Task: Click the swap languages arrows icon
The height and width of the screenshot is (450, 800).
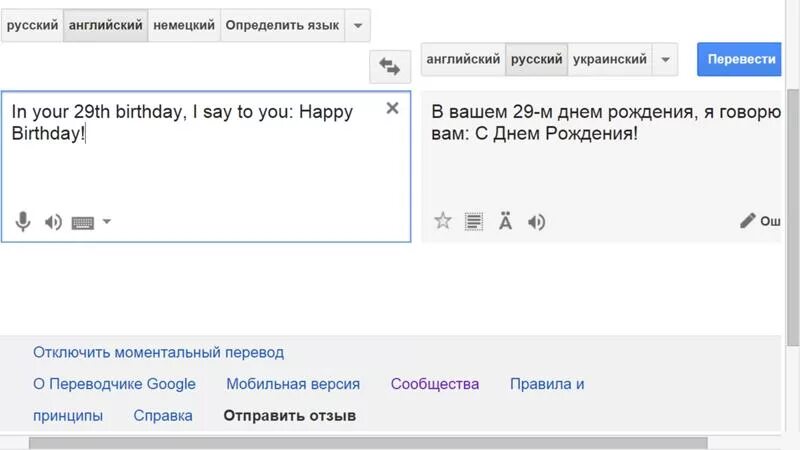Action: click(x=389, y=67)
